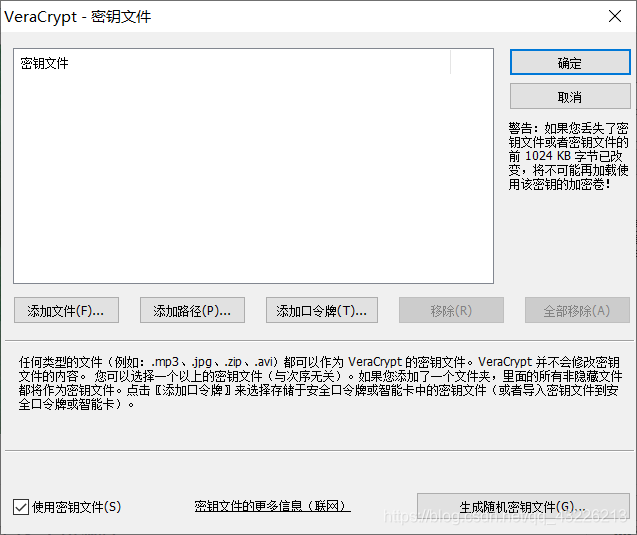Click the 取消 cancel button
This screenshot has width=637, height=535.
(x=570, y=96)
